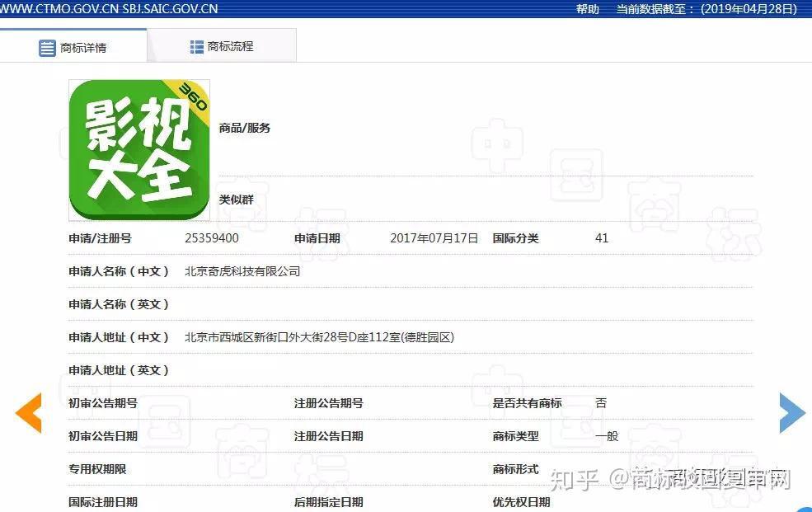Click the 后期指定日期 label
Screen dimensions: 812x512
tap(329, 502)
